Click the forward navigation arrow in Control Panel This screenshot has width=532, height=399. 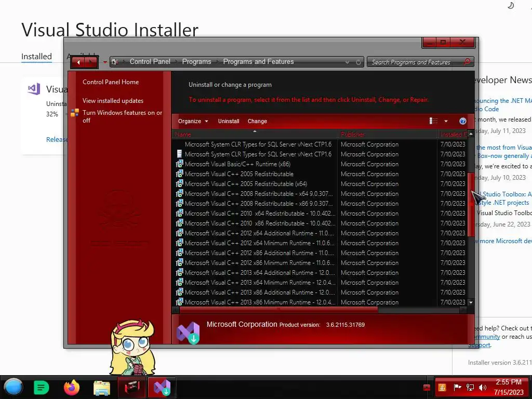click(x=91, y=62)
